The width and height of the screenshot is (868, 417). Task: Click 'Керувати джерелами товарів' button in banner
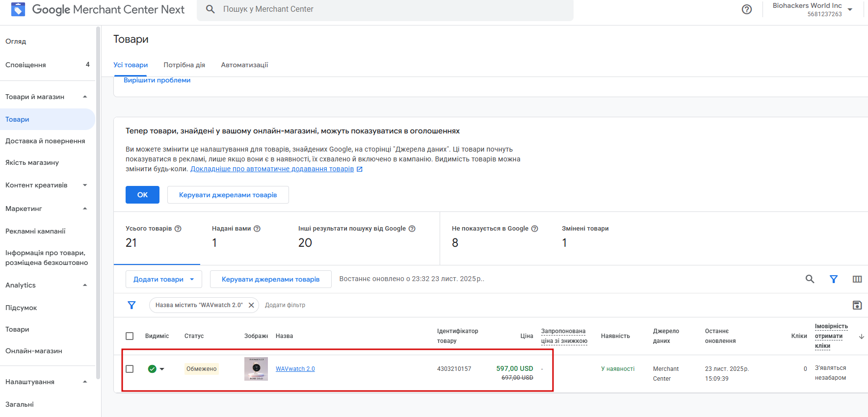click(x=228, y=195)
